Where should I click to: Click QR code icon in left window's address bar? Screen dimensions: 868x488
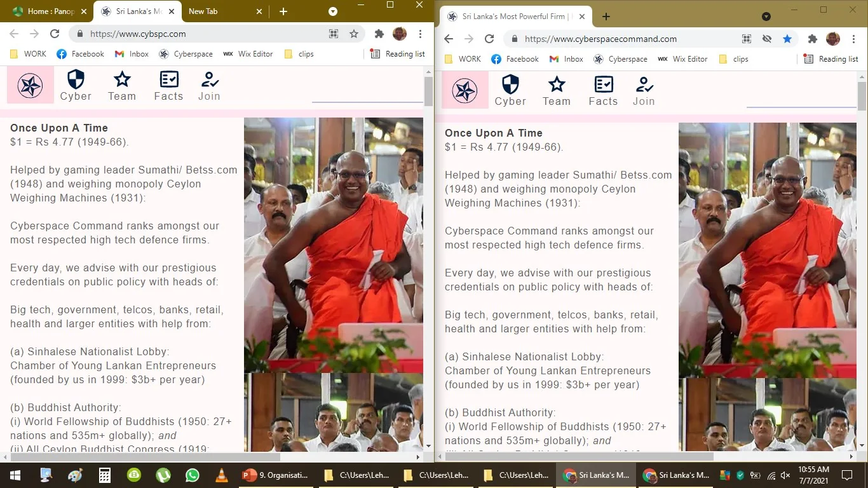coord(334,34)
